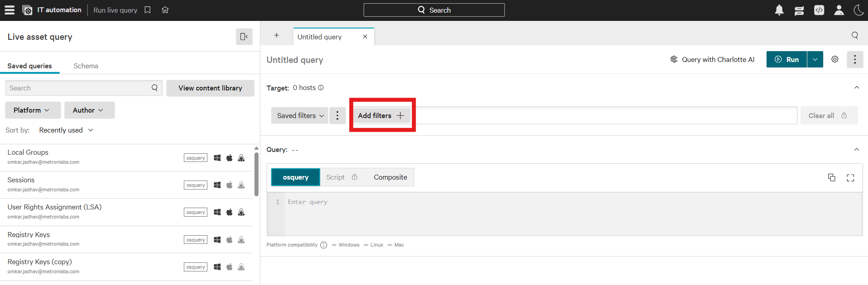Click the saved queries list scrollbar
This screenshot has height=285, width=868.
pos(256,174)
